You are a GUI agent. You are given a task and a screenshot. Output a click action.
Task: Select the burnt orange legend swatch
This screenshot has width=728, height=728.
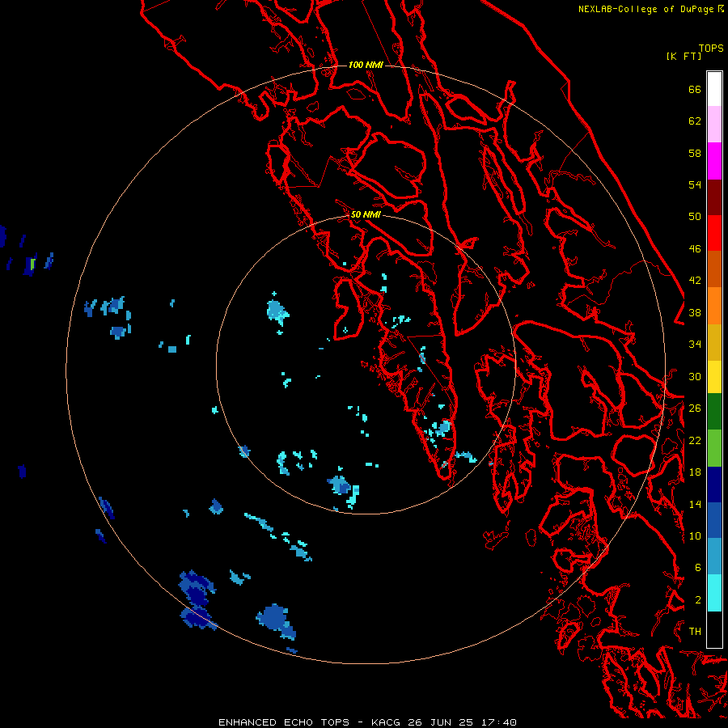(x=714, y=269)
